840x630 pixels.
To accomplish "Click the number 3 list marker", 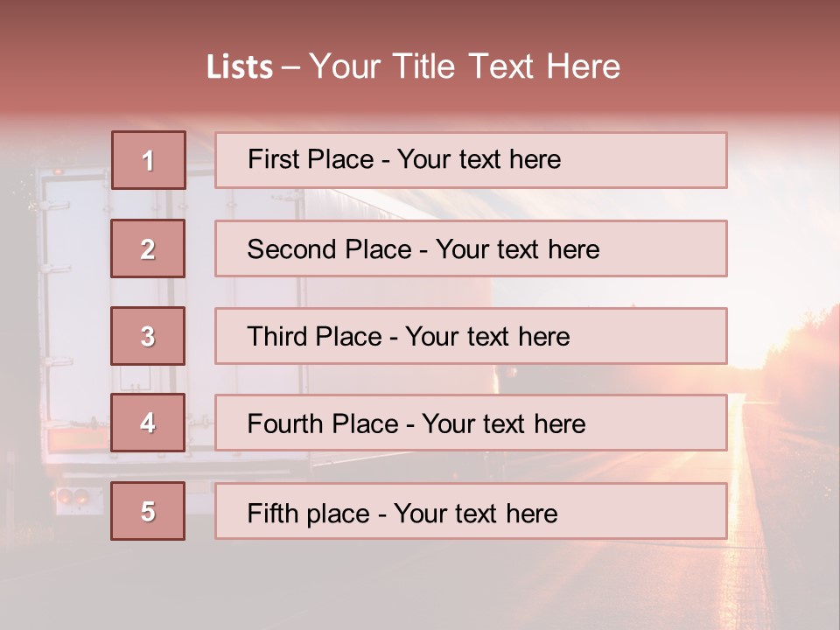I will coord(148,336).
